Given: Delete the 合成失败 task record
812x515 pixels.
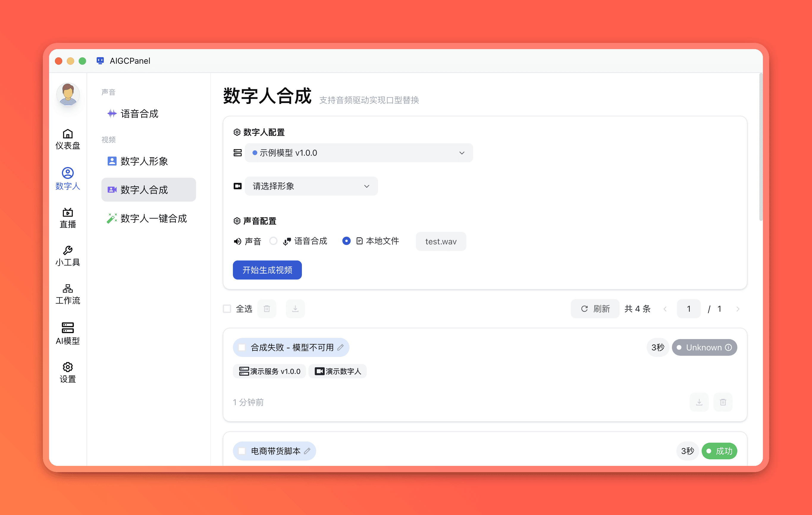Looking at the screenshot, I should point(723,402).
